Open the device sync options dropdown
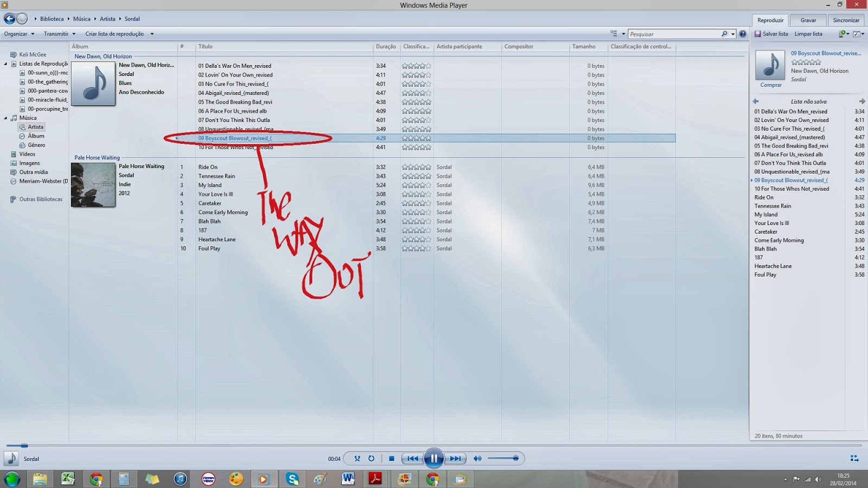This screenshot has width=868, height=488. [x=844, y=34]
